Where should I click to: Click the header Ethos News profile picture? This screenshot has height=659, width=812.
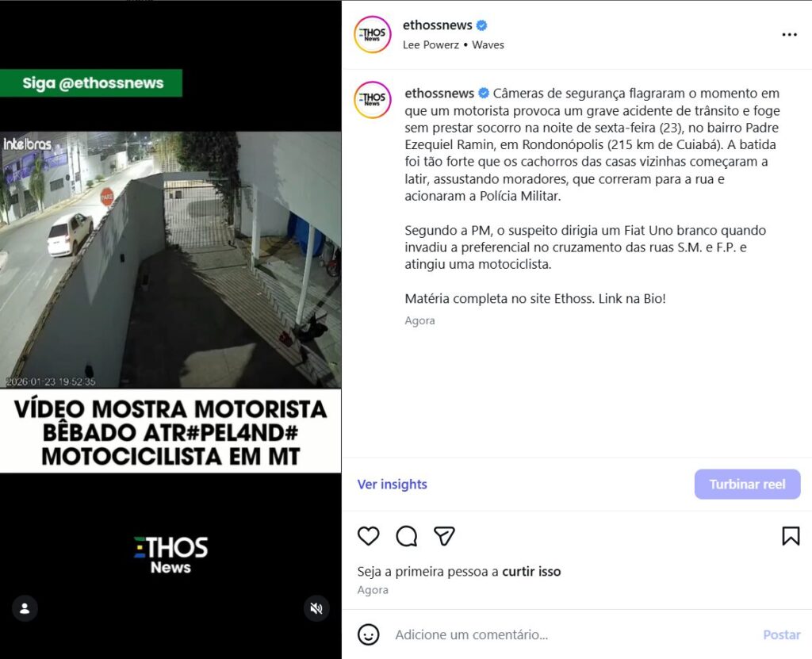click(373, 34)
